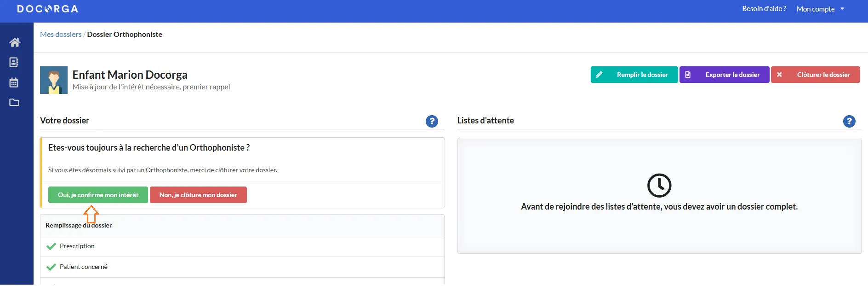Viewport: 868px width, 286px height.
Task: Open the Besoin d'aide link
Action: [764, 9]
